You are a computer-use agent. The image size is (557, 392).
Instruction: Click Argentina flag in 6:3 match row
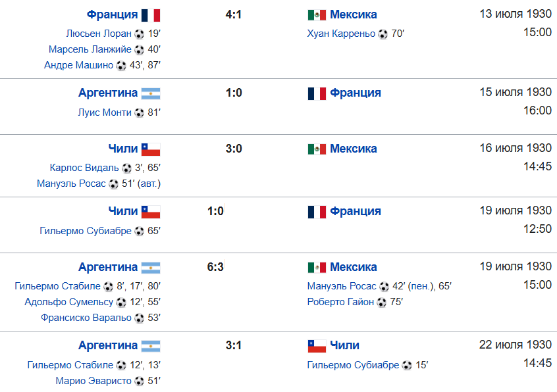[151, 268]
